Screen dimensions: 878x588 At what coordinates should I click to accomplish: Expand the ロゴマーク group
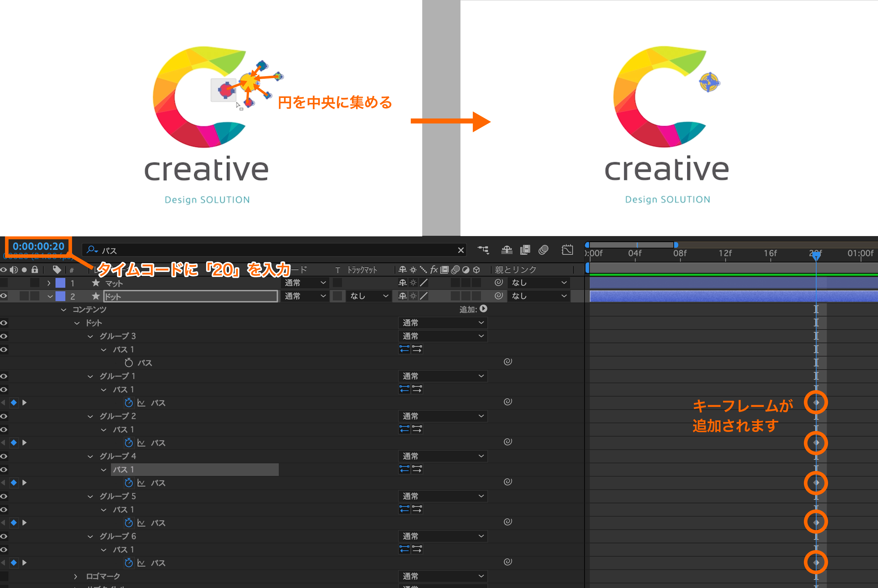click(x=75, y=576)
